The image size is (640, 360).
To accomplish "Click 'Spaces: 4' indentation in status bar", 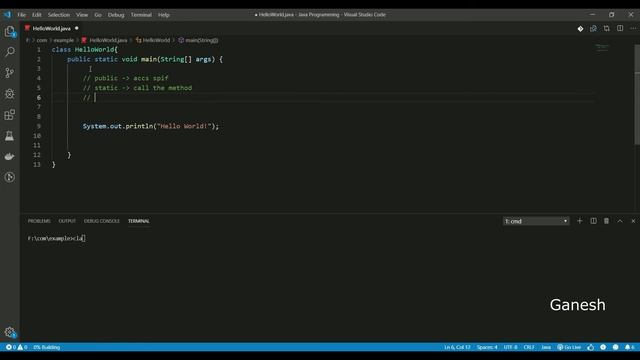I will point(487,347).
